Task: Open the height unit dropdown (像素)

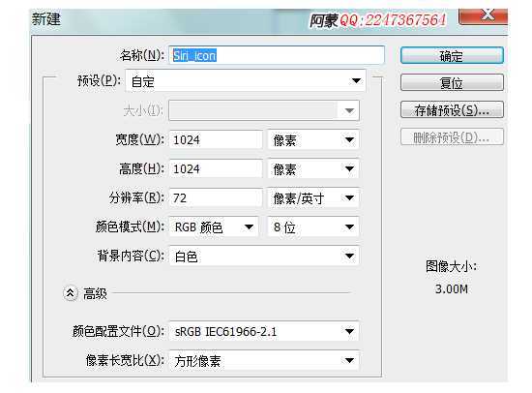Action: click(x=312, y=168)
